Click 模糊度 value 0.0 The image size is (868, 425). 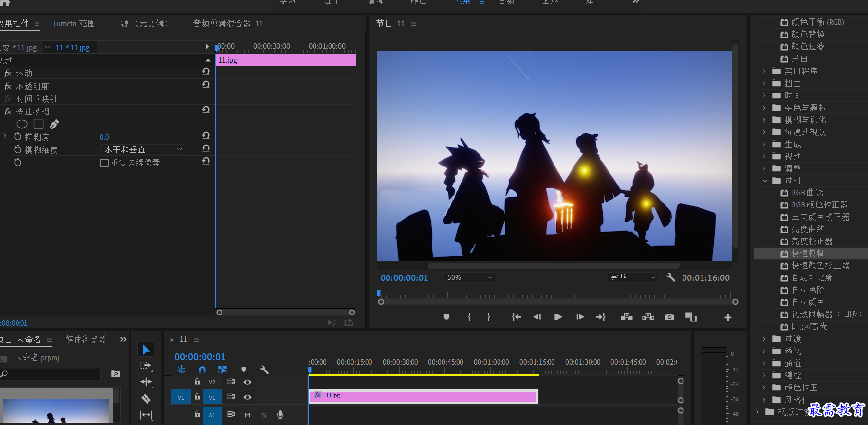tap(104, 137)
